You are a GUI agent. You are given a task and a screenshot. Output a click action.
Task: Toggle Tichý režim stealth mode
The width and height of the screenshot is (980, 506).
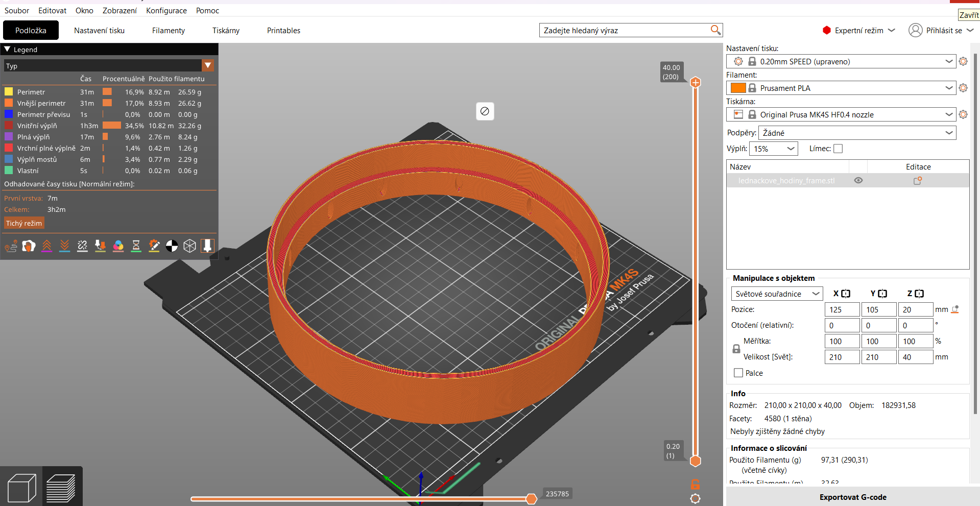[24, 223]
